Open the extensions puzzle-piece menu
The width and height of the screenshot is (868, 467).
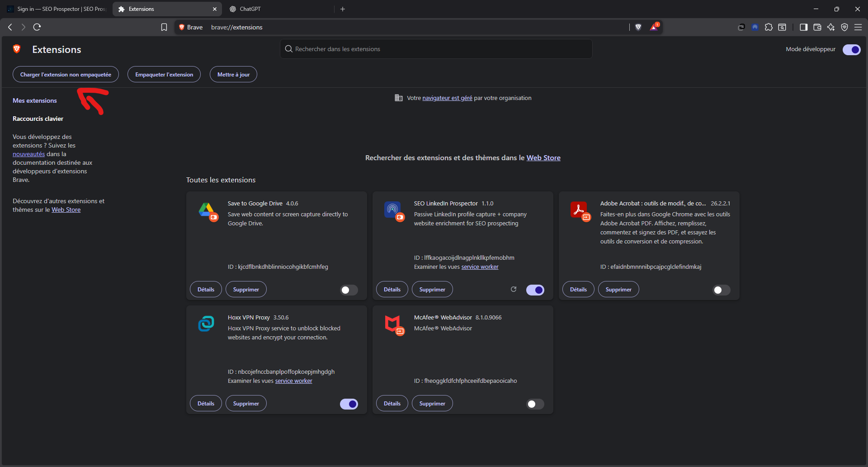click(x=769, y=27)
